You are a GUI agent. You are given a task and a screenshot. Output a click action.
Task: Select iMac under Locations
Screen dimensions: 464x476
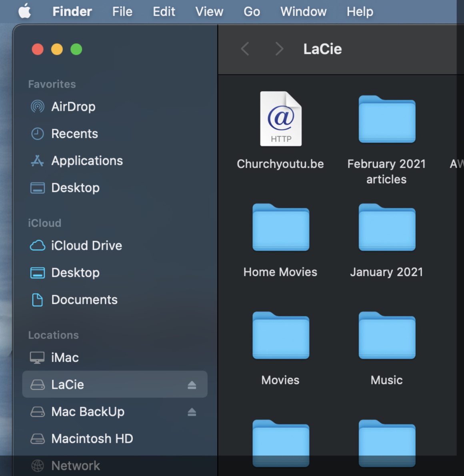point(65,358)
